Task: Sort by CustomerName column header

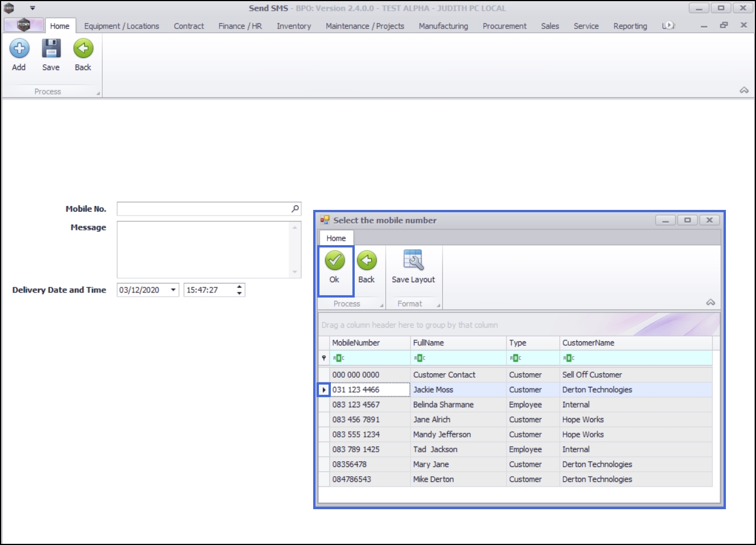Action: [636, 343]
